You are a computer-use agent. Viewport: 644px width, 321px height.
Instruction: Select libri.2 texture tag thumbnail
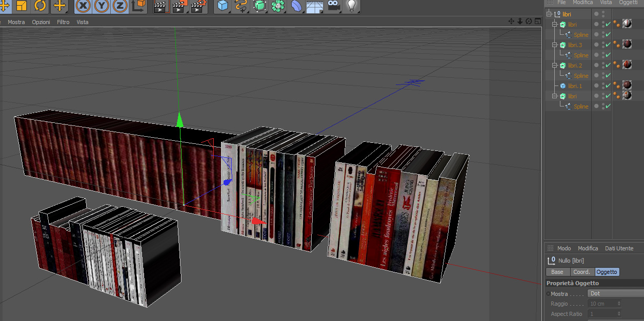(x=627, y=65)
